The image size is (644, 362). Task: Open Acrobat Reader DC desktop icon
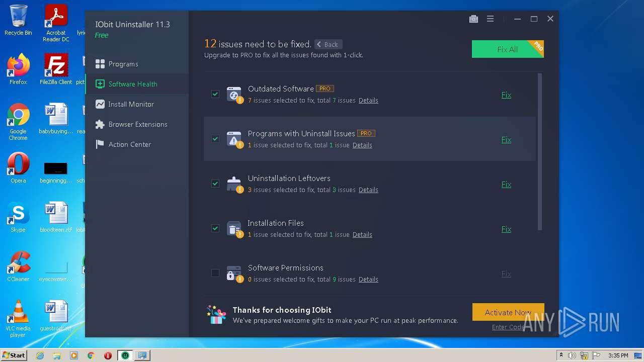(56, 23)
